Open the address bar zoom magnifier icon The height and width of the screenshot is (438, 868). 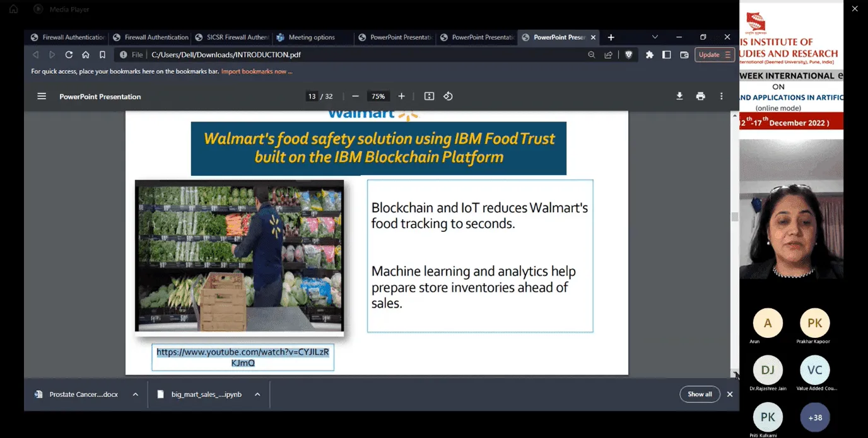[x=591, y=55]
